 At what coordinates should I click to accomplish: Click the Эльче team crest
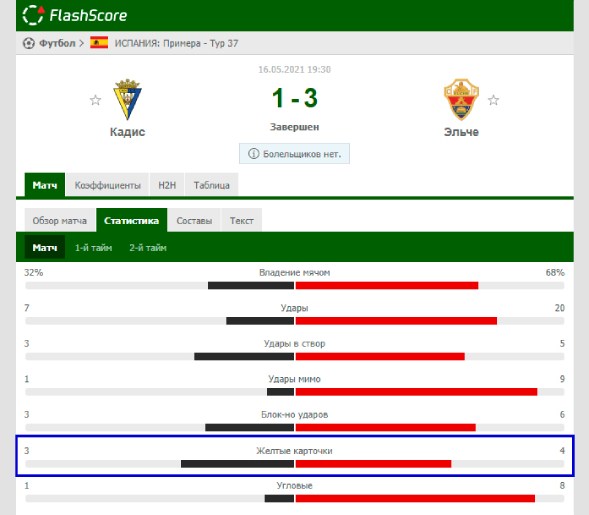coord(461,99)
